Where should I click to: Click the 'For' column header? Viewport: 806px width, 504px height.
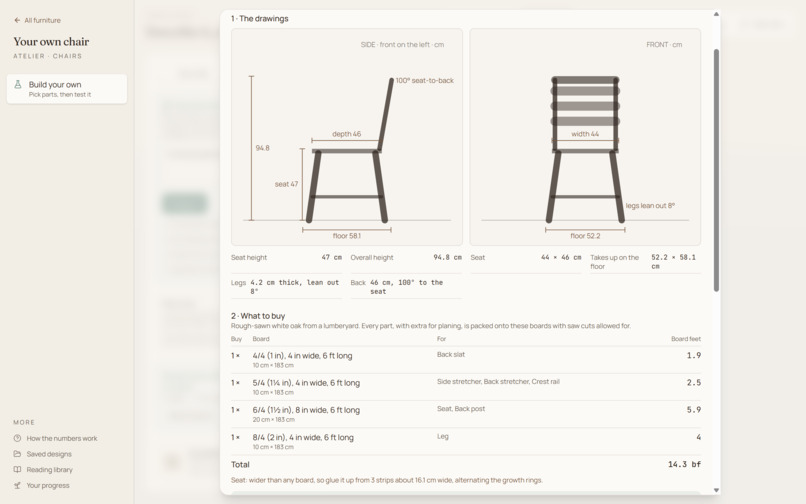(x=442, y=339)
